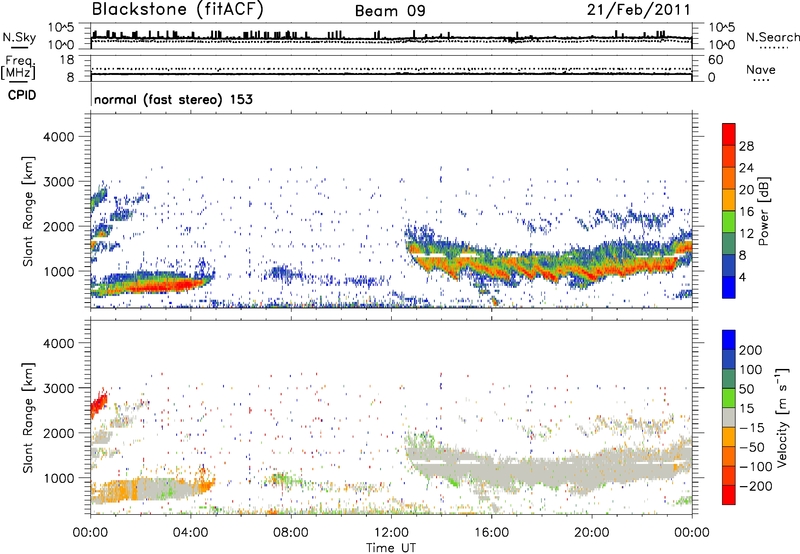Click the "200" tick on Velocity colorbar
Screen dimensions: 800x554
(751, 350)
